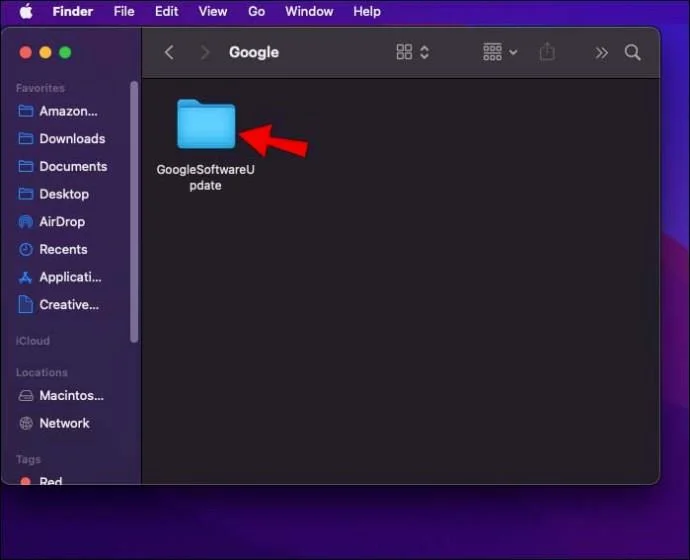Viewport: 690px width, 560px height.
Task: Open Desktop in sidebar
Action: pyautogui.click(x=53, y=194)
